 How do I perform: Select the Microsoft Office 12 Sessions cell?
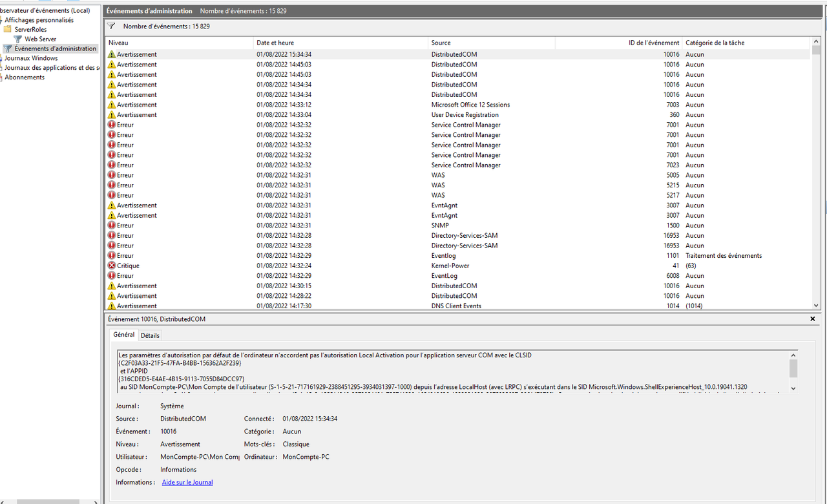(x=470, y=105)
